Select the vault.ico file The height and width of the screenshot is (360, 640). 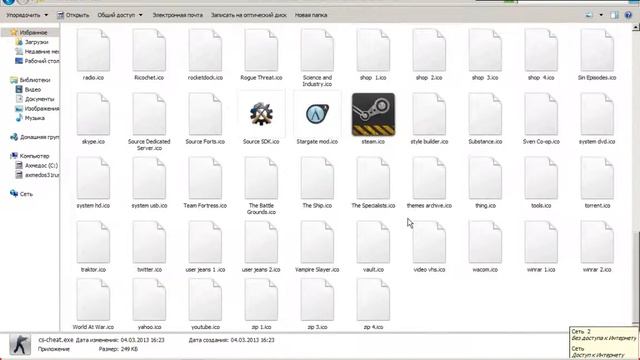point(373,247)
